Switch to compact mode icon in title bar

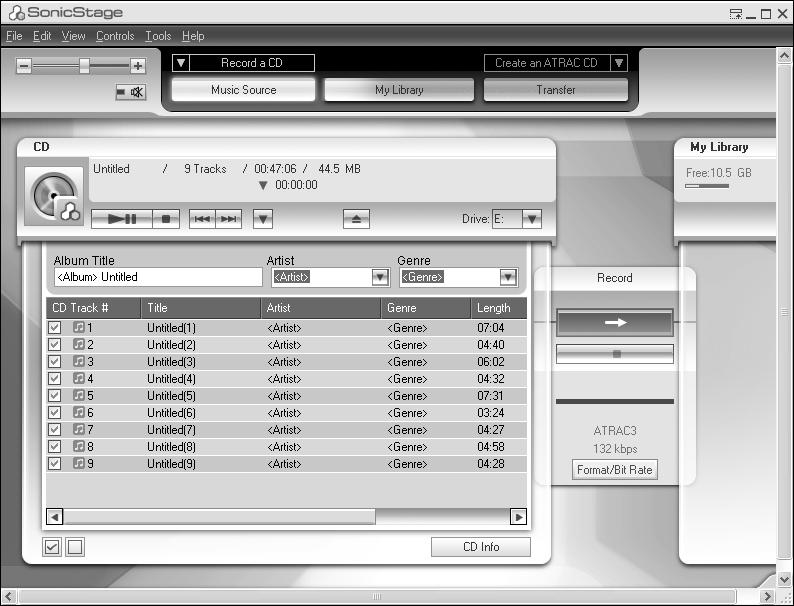pos(736,14)
